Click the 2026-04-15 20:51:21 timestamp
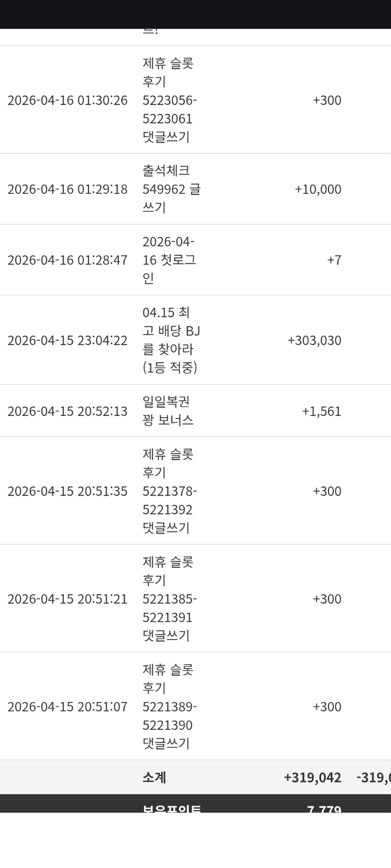The width and height of the screenshot is (391, 868). tap(67, 599)
